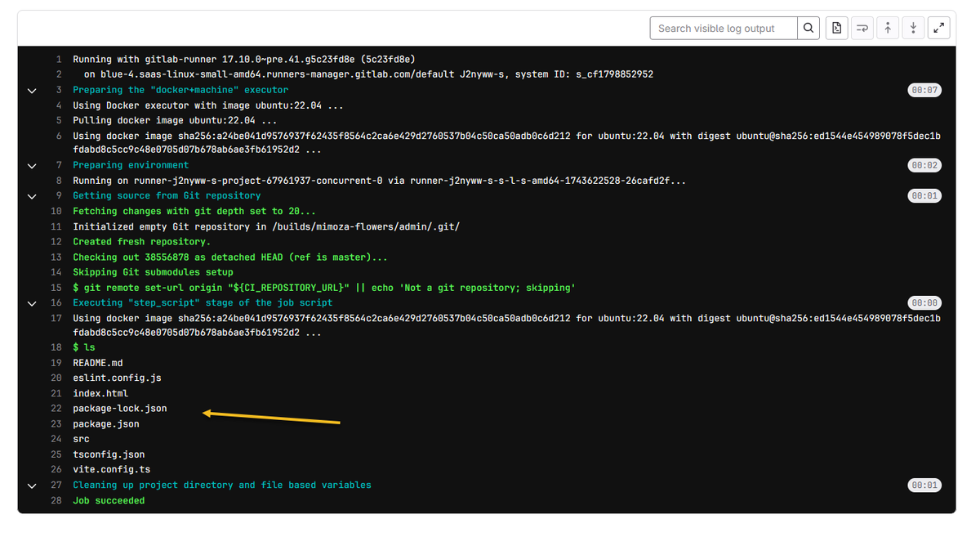Open the raw log view icon
Viewport: 980px width, 537px height.
tap(836, 28)
